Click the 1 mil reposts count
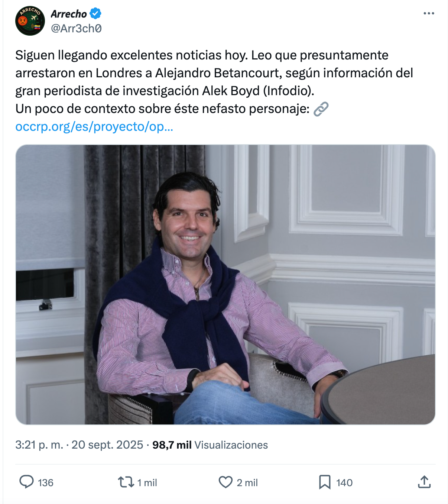448x504 pixels. point(147,482)
